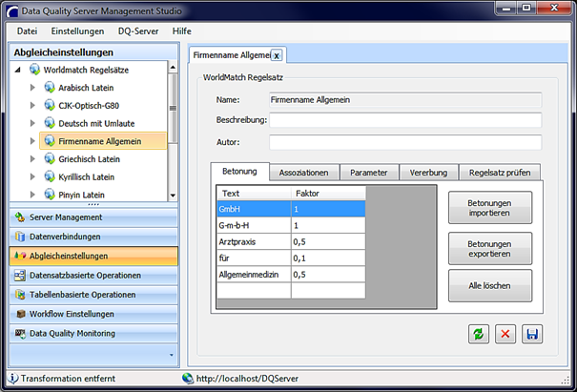Click the Betonungen exportieren button

(x=490, y=248)
